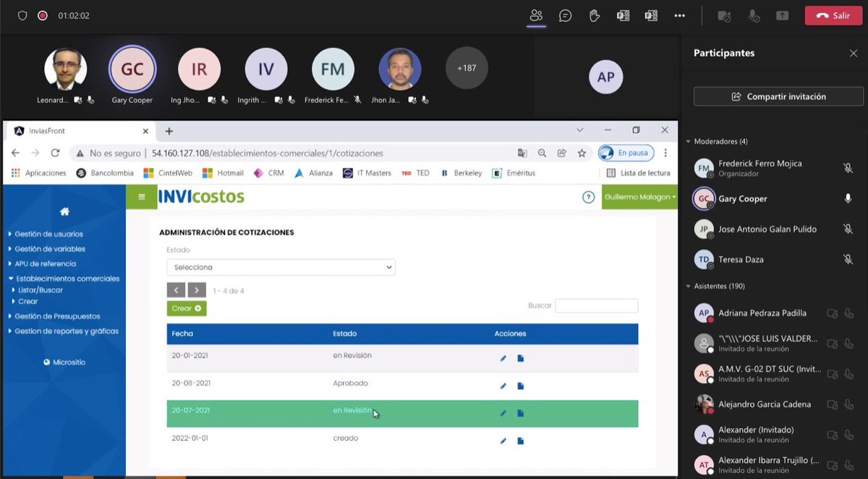
Task: Edit the 20-08-2021 Aprobado quotation
Action: [503, 386]
